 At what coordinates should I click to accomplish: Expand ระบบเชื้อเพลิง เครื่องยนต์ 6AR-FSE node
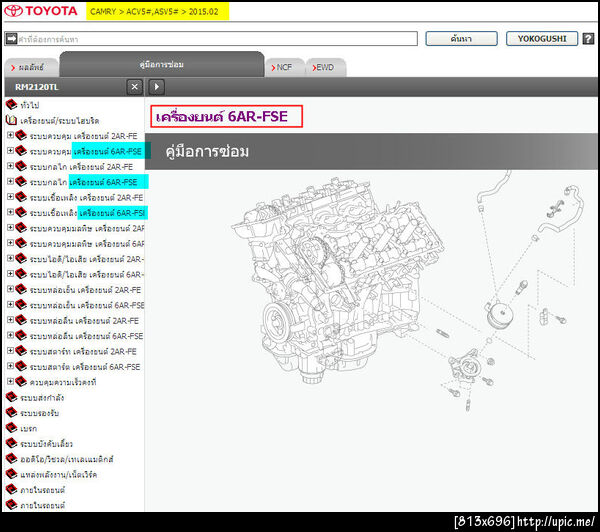(10, 212)
